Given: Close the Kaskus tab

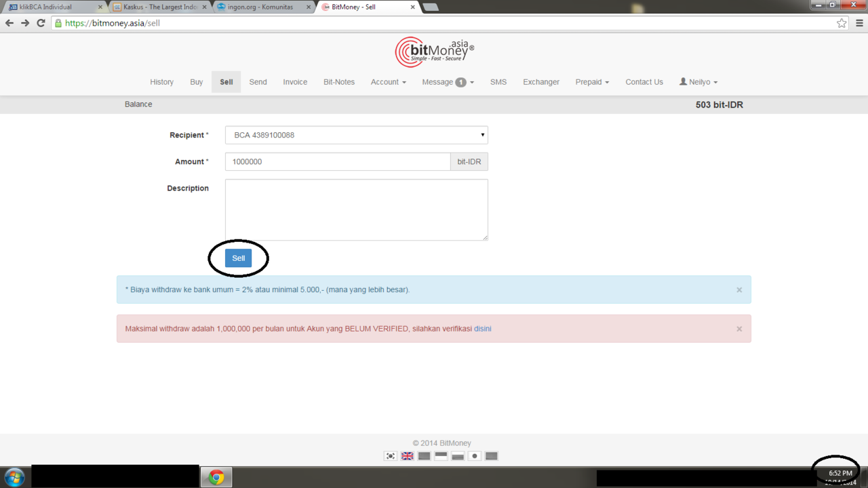Looking at the screenshot, I should [x=205, y=7].
